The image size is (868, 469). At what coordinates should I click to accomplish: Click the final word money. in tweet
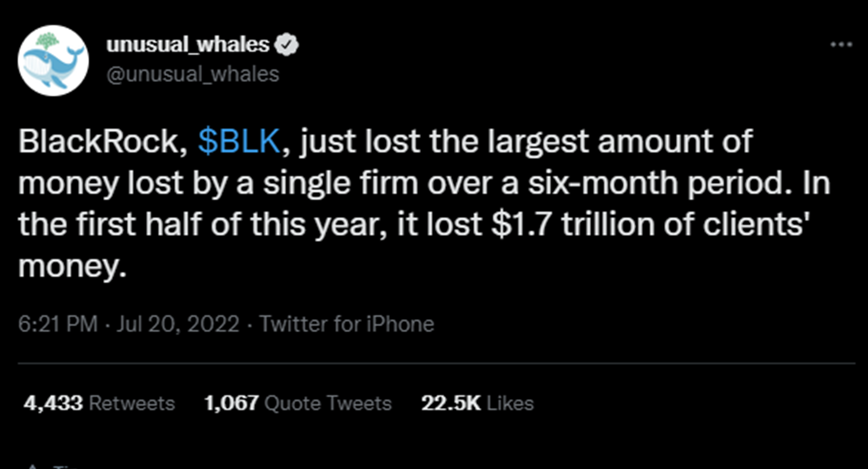(x=72, y=266)
